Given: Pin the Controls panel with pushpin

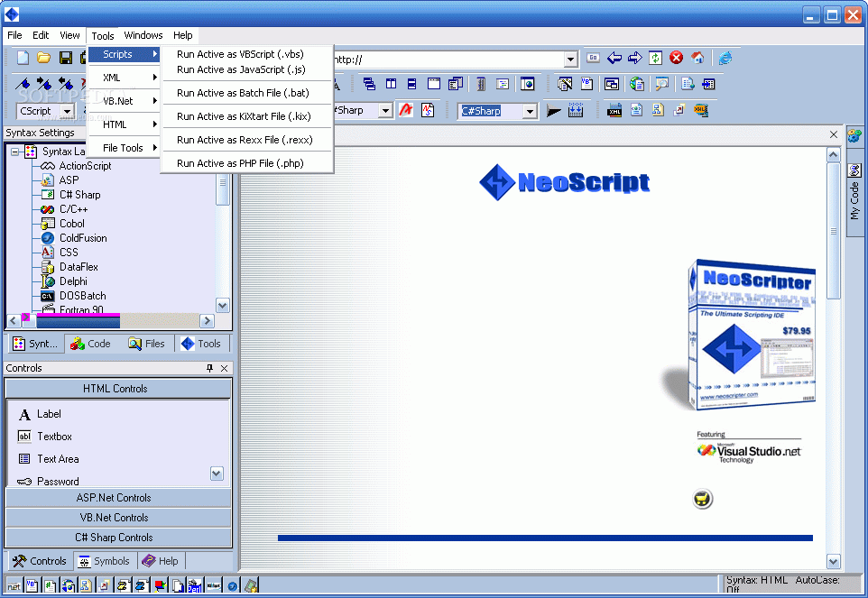Looking at the screenshot, I should [x=210, y=368].
